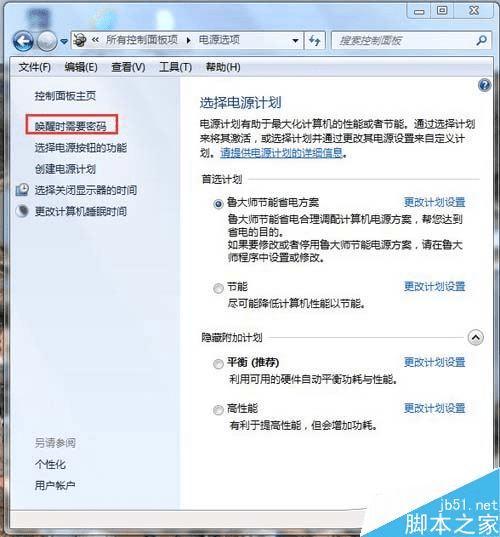Click the moon icon for sleep time
The image size is (500, 537).
(22, 211)
